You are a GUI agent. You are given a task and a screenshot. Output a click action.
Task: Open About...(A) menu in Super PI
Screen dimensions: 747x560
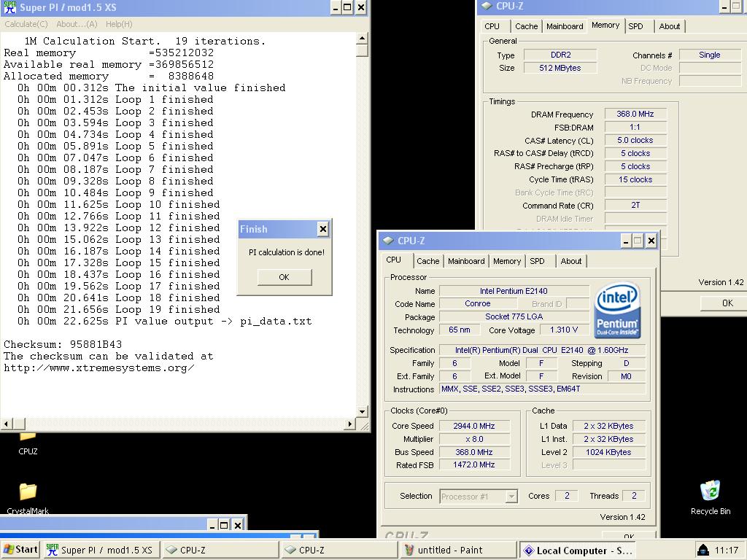pyautogui.click(x=77, y=24)
